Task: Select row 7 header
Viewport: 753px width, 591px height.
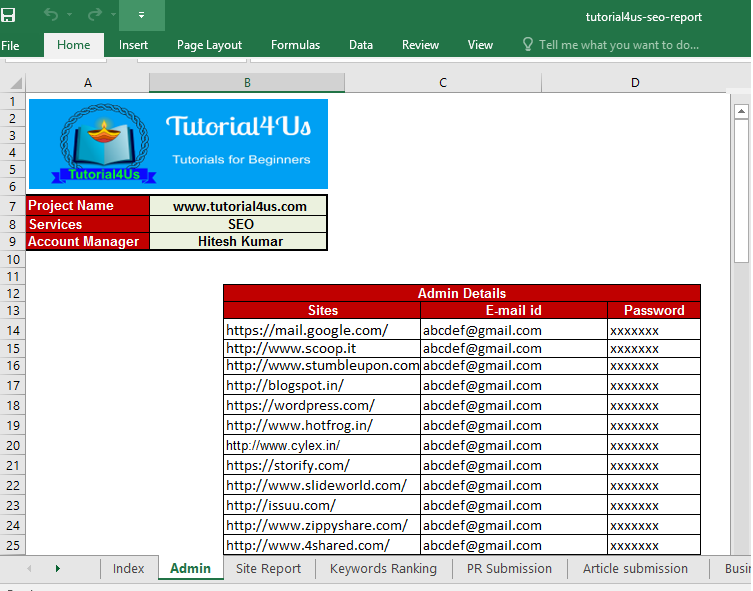Action: tap(12, 206)
